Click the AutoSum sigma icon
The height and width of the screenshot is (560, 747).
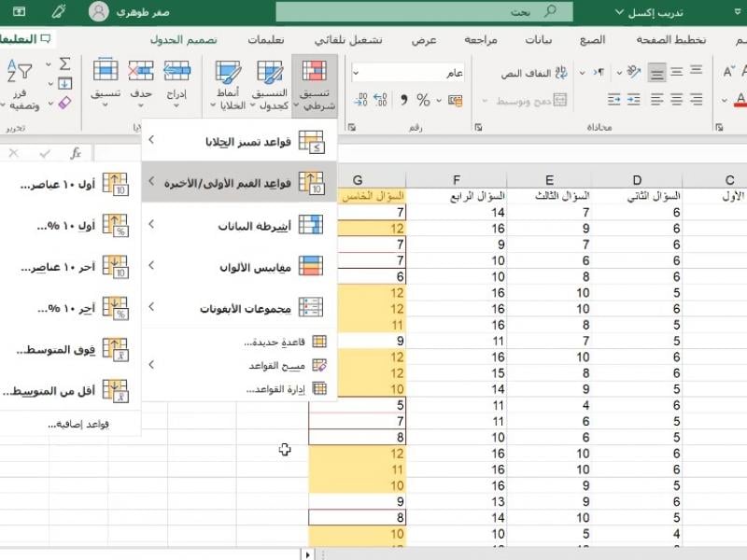pyautogui.click(x=64, y=63)
